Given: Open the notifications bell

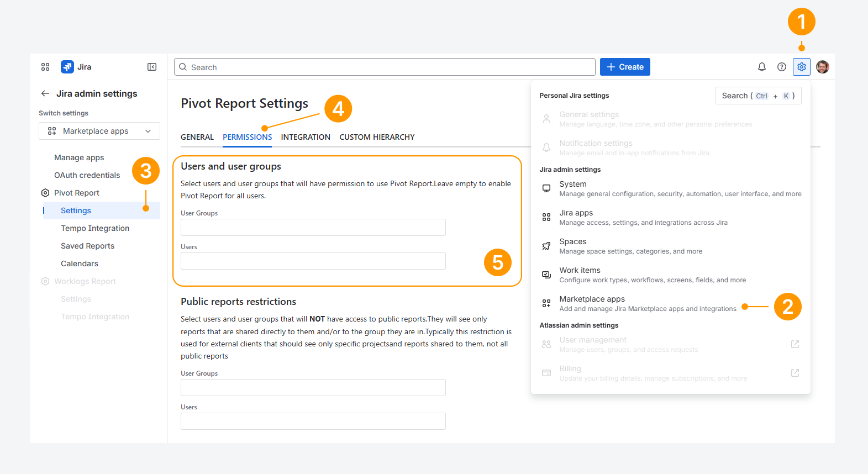Looking at the screenshot, I should pos(762,67).
